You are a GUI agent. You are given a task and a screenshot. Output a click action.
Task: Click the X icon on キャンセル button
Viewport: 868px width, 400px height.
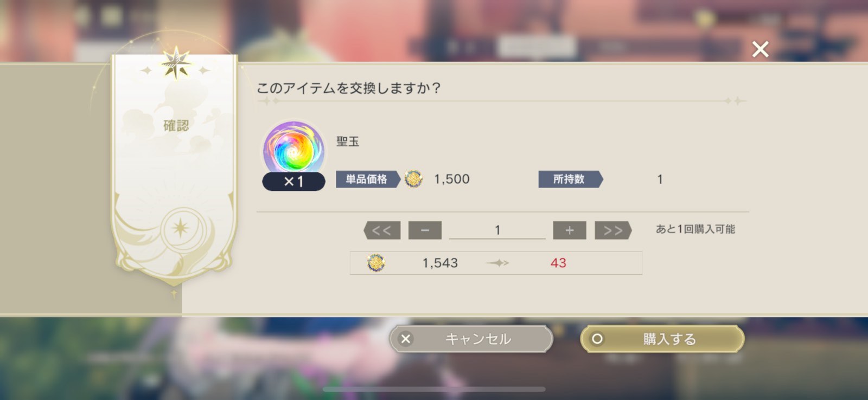pos(406,339)
